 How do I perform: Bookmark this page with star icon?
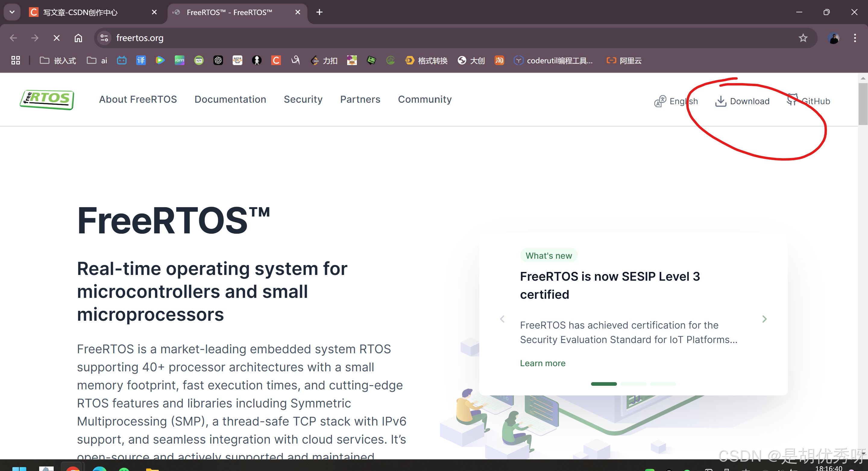click(803, 38)
